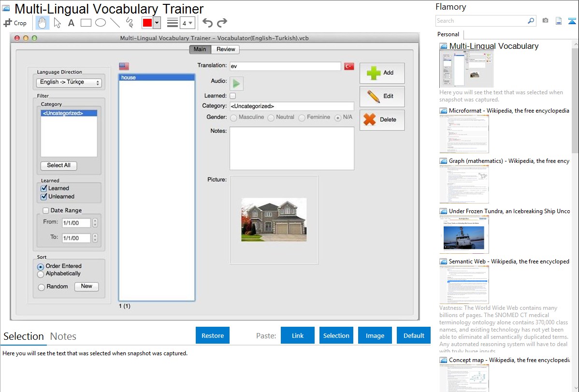Select the Alphabetically sort option
This screenshot has width=579, height=392.
pyautogui.click(x=41, y=274)
